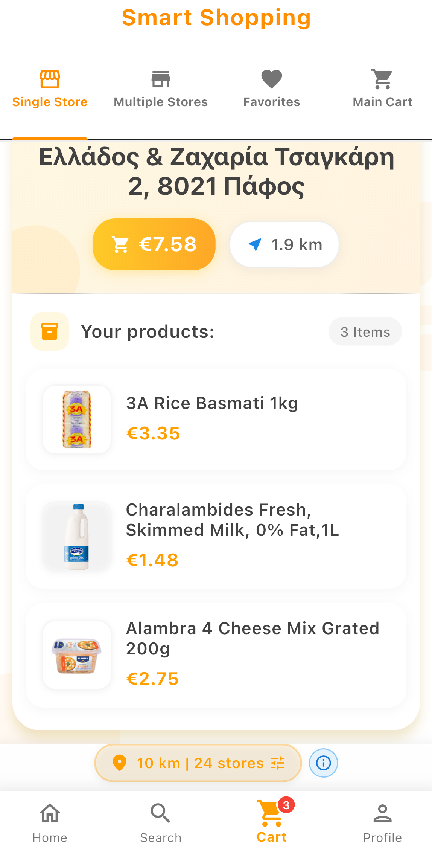The image size is (432, 868).
Task: Open the Single Store tab
Action: [x=50, y=89]
